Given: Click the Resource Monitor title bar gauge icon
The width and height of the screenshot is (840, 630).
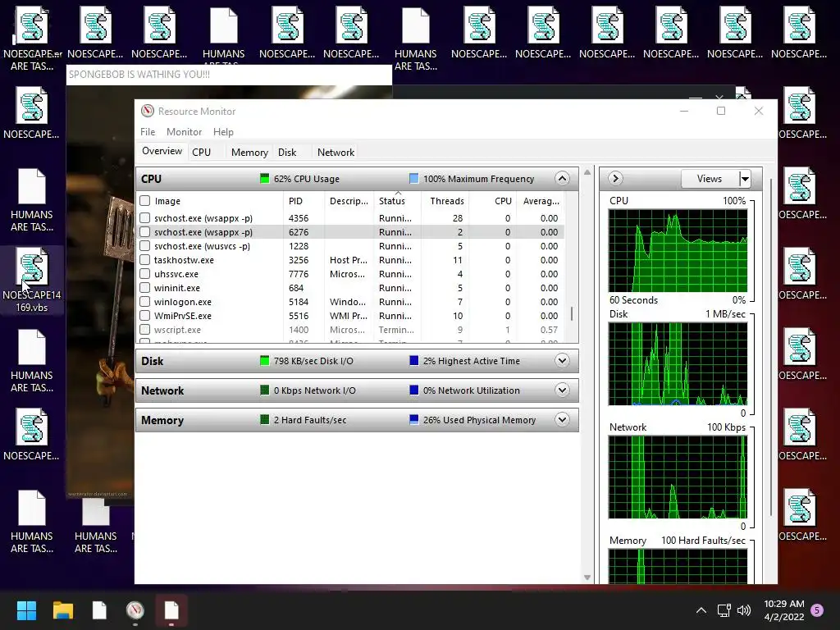Looking at the screenshot, I should click(148, 111).
